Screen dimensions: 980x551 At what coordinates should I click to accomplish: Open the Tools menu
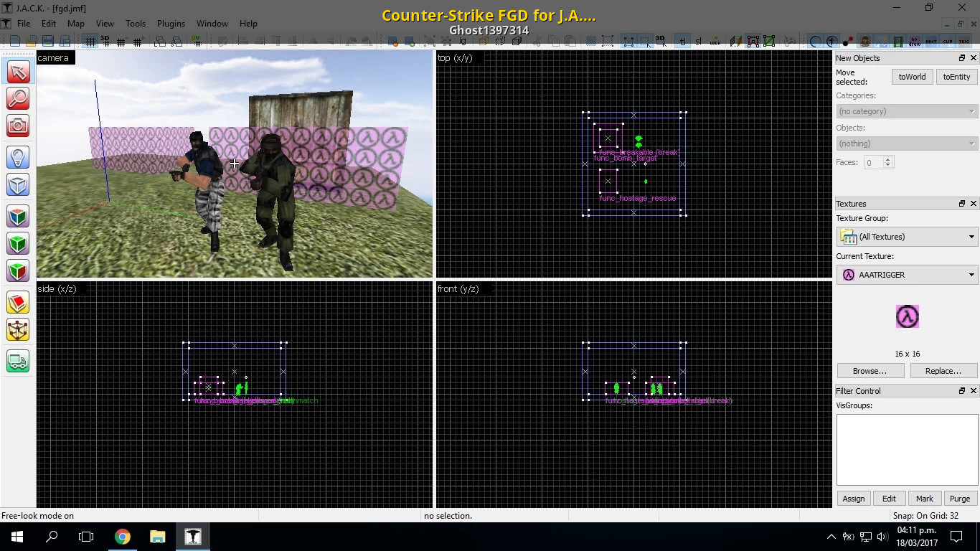click(x=136, y=24)
